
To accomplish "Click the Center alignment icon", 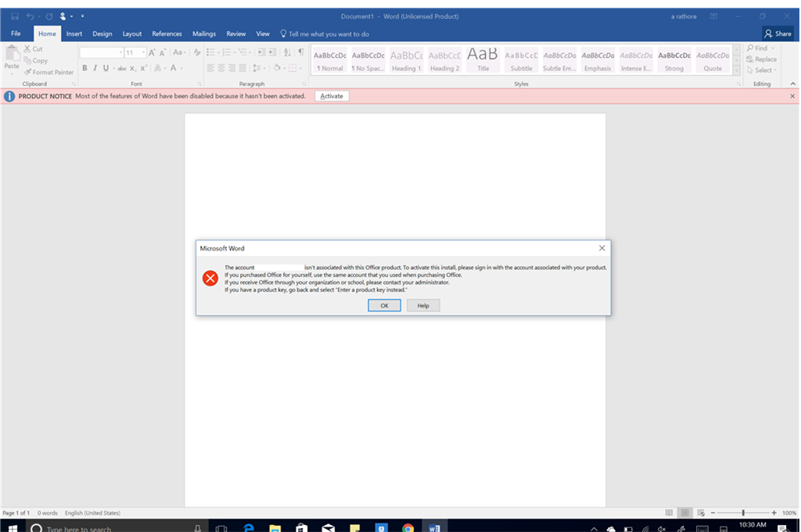I will [221, 68].
